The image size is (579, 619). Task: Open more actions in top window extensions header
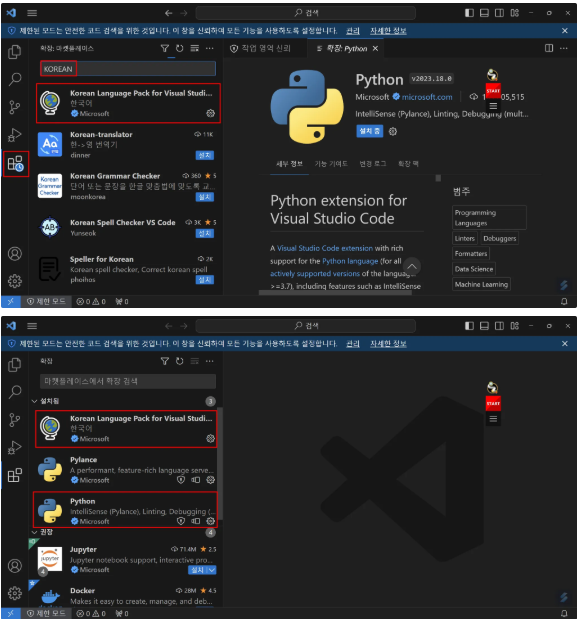210,48
